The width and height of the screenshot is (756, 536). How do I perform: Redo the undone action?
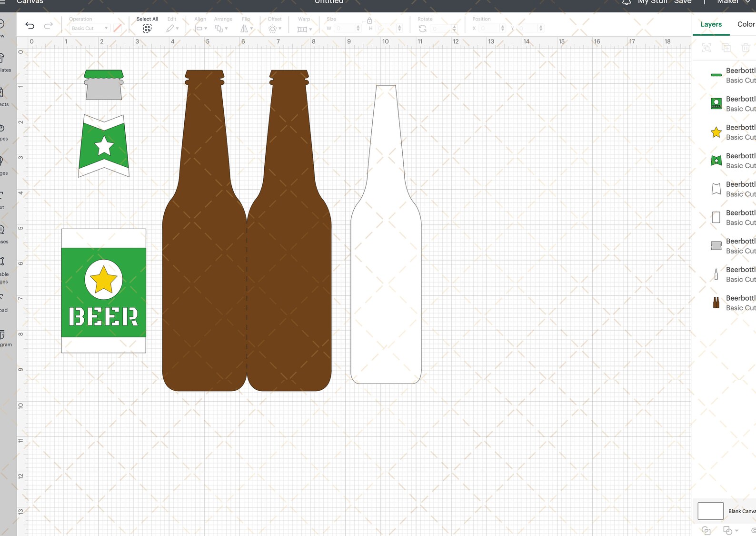coord(48,26)
